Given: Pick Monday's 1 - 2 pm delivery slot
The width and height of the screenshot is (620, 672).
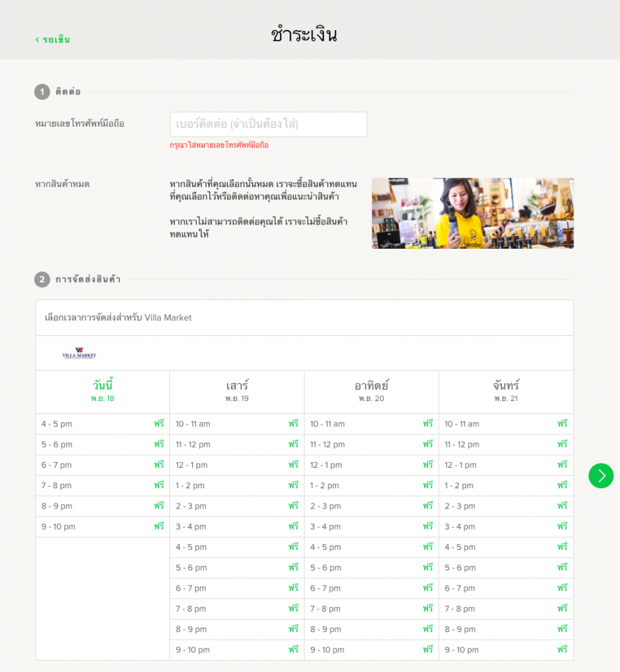Looking at the screenshot, I should [x=506, y=486].
